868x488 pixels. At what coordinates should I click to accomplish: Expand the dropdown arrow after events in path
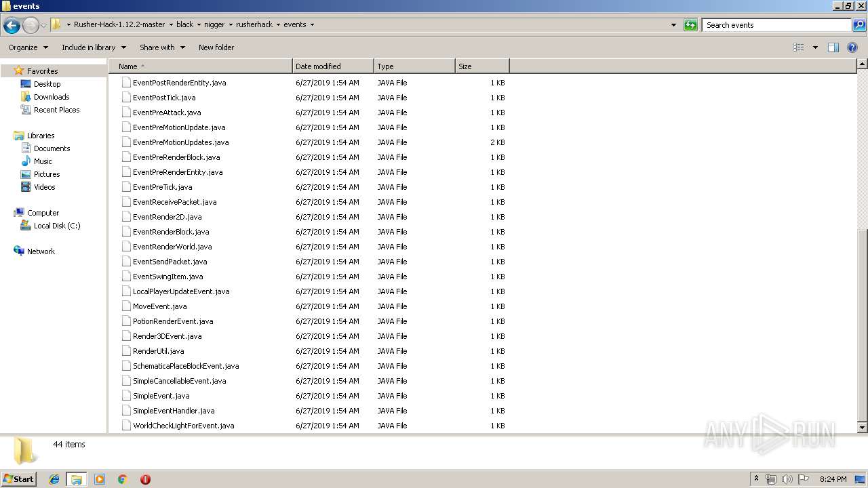click(312, 24)
